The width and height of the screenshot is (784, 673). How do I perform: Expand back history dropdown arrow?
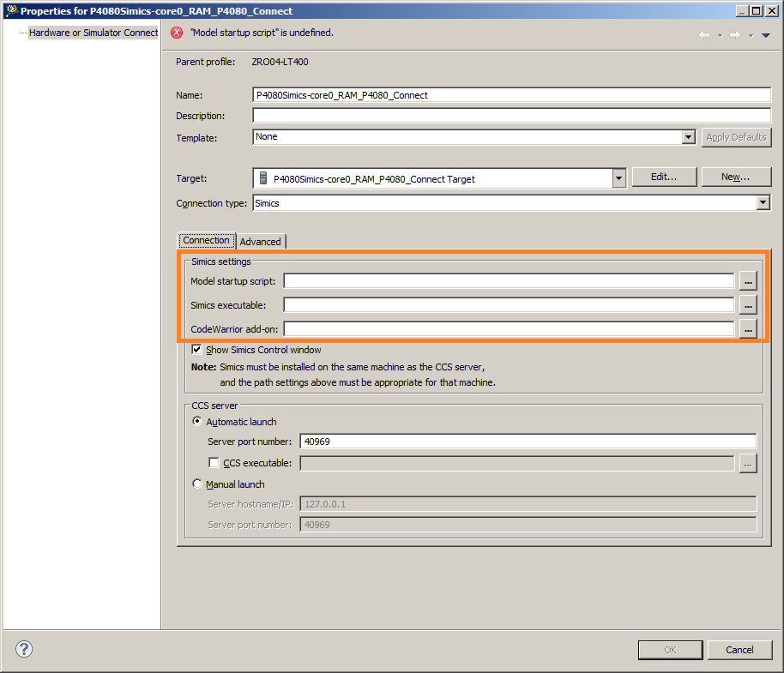tap(720, 35)
